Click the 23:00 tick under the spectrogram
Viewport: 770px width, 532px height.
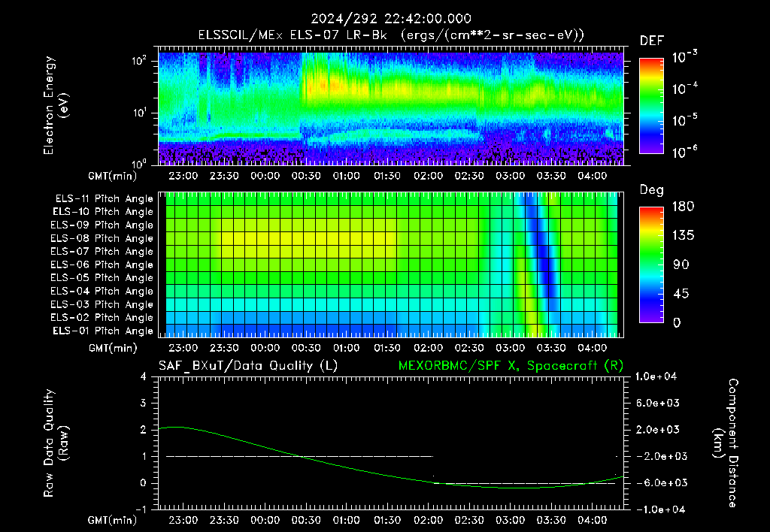[183, 176]
